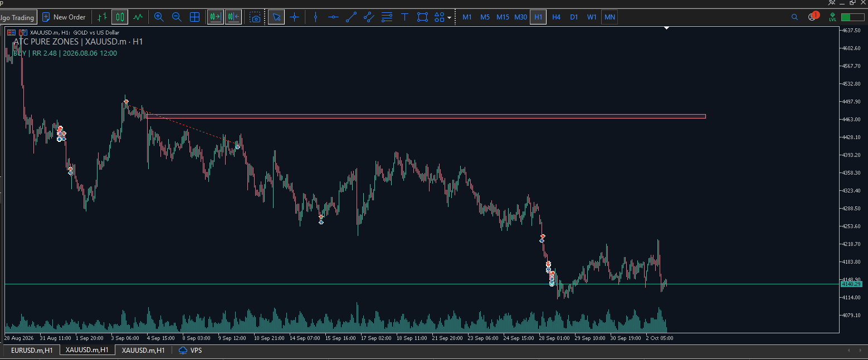Set the chart timeframe to M15
Viewport: 868px width, 360px height.
click(x=503, y=17)
